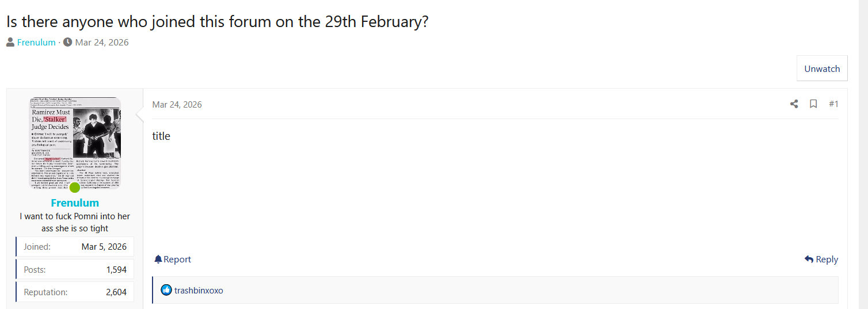868x309 pixels.
Task: Click the thread start date in the header
Action: click(x=102, y=43)
